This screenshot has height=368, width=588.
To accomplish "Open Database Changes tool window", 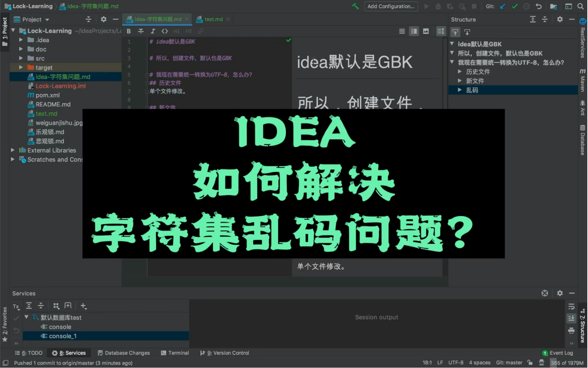I will coord(124,353).
